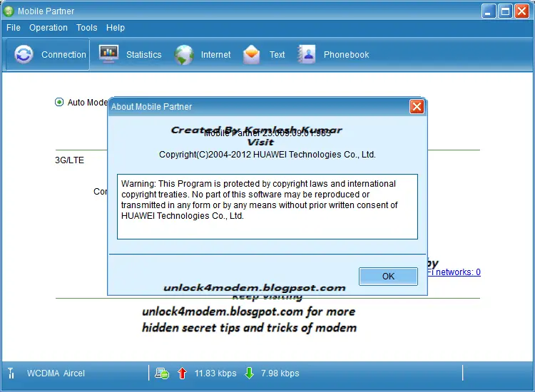Click the network connection status icon
Viewport: 535px width, 392px height.
(x=162, y=373)
